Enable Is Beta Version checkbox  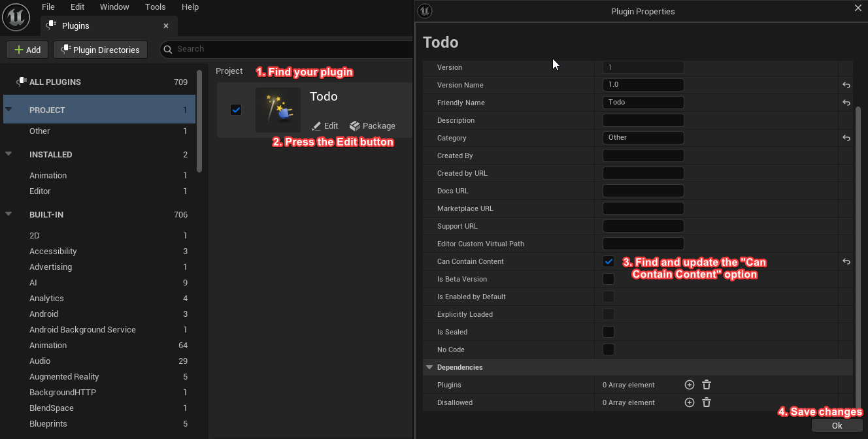609,279
